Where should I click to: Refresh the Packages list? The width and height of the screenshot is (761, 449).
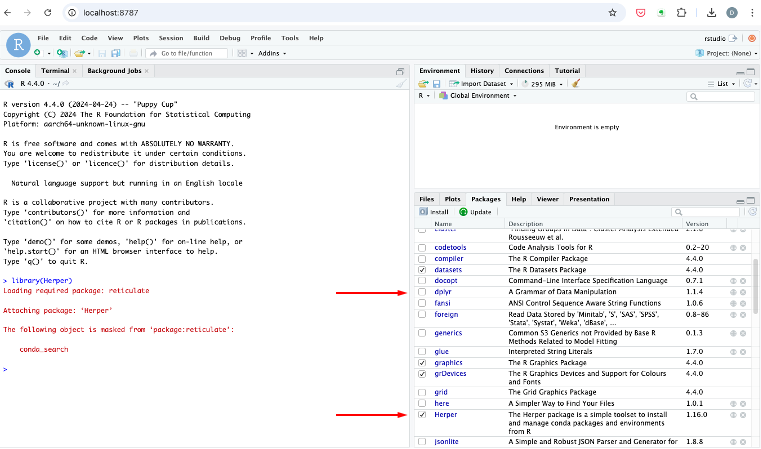(x=752, y=212)
